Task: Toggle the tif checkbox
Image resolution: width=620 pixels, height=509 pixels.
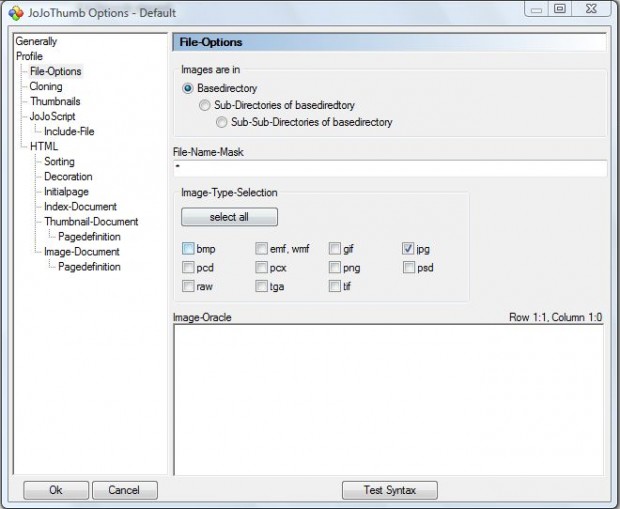Action: (x=335, y=286)
